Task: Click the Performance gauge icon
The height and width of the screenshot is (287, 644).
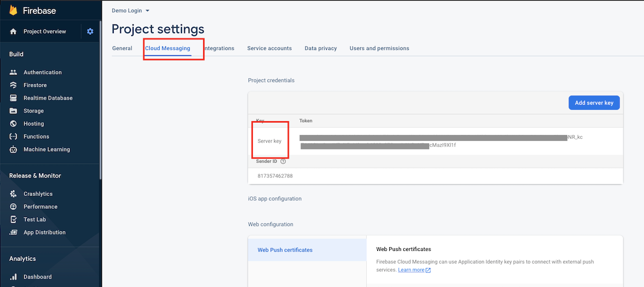Action: click(x=13, y=207)
